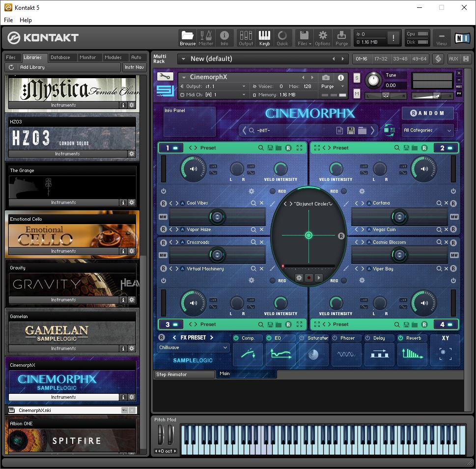The image size is (476, 469).
Task: Adjust the Tune knob
Action: [x=373, y=80]
